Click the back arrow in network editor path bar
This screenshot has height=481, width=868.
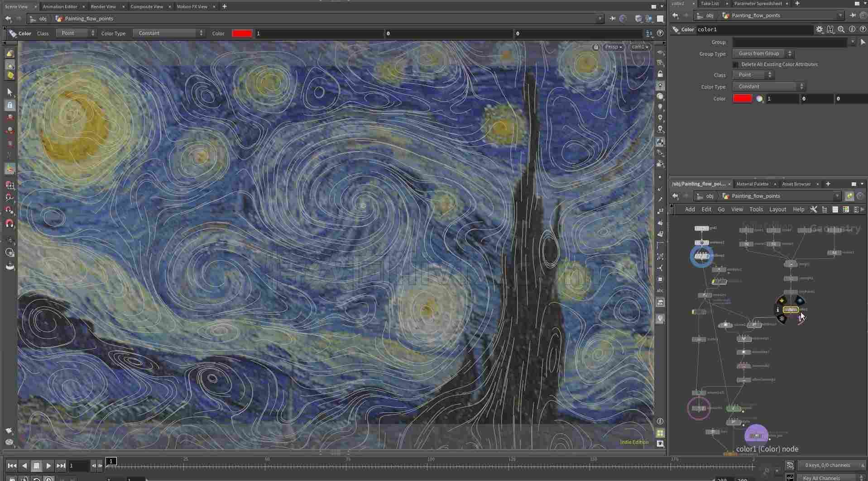[675, 196]
